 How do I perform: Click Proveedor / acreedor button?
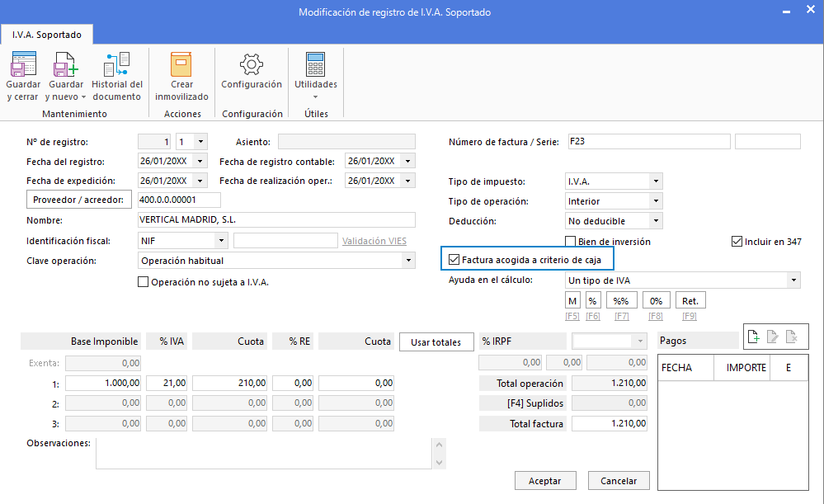click(79, 200)
